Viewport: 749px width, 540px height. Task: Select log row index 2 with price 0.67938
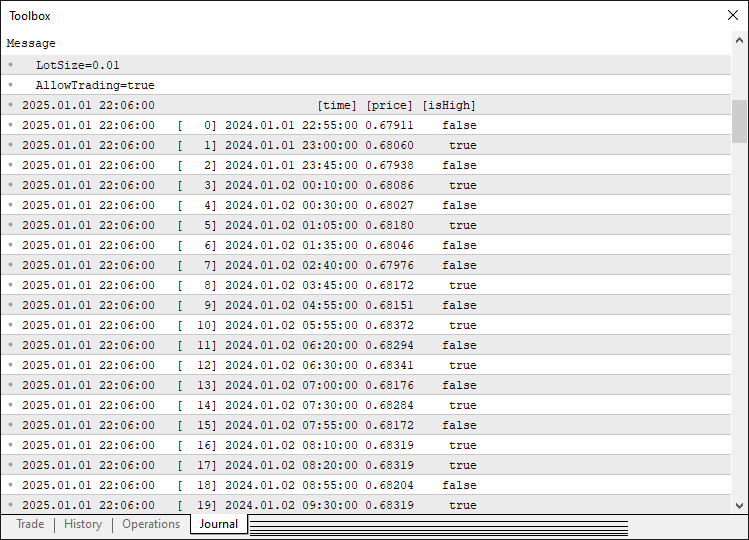coord(366,165)
